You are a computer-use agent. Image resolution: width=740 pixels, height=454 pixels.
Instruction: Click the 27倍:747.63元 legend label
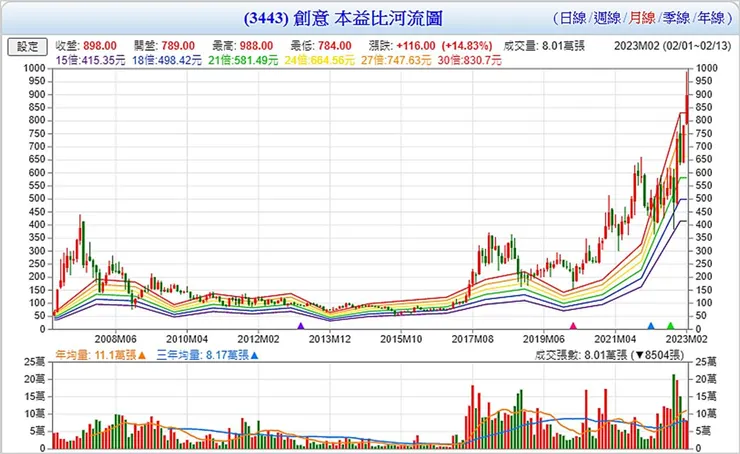[396, 60]
